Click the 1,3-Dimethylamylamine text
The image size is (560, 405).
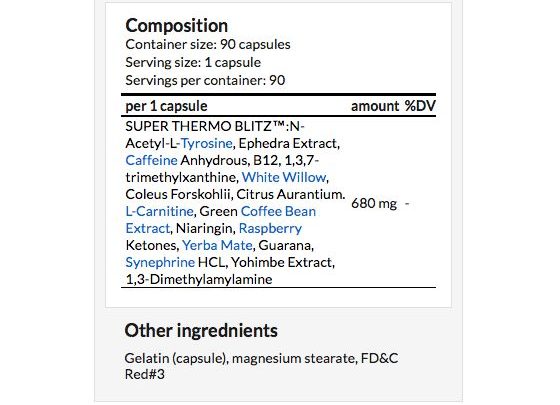199,279
